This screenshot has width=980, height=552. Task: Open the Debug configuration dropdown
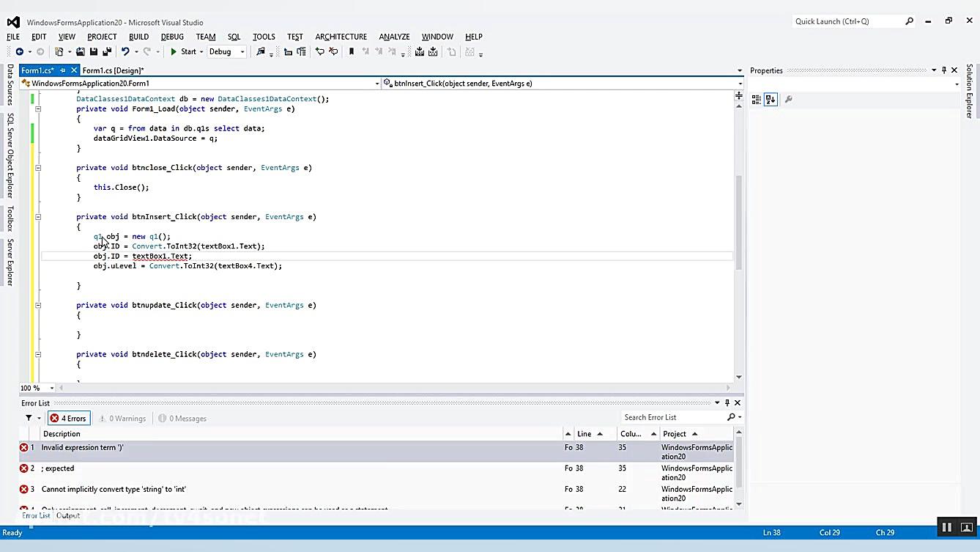(242, 52)
